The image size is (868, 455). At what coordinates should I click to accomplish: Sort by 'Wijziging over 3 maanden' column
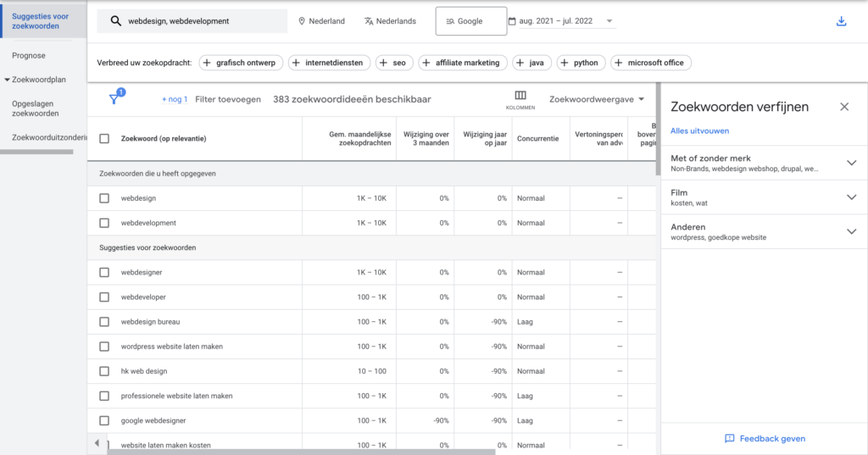[x=426, y=138]
